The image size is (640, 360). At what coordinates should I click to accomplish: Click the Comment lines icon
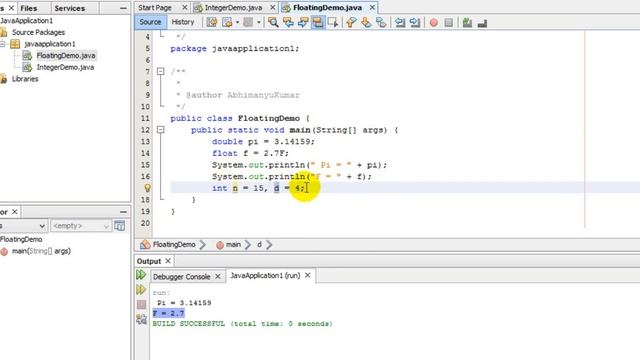467,22
